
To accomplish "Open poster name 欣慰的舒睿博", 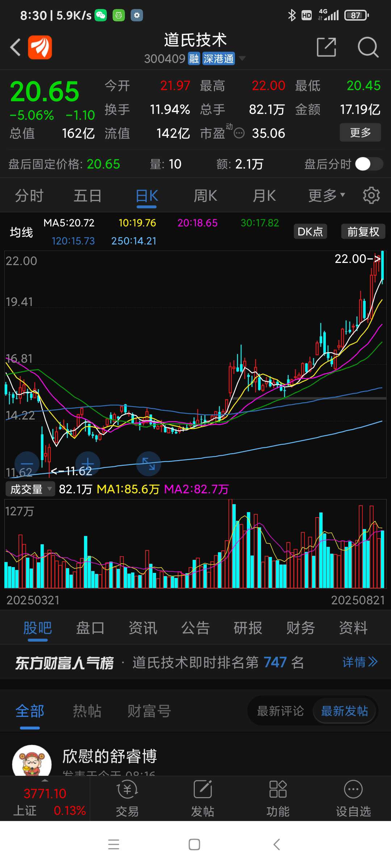I will coord(110,757).
